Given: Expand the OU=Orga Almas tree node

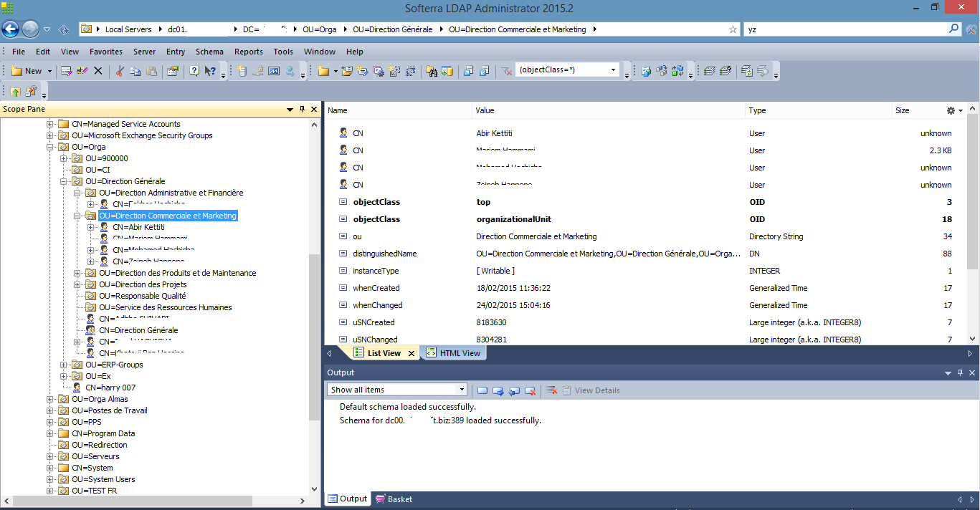Looking at the screenshot, I should (x=50, y=399).
